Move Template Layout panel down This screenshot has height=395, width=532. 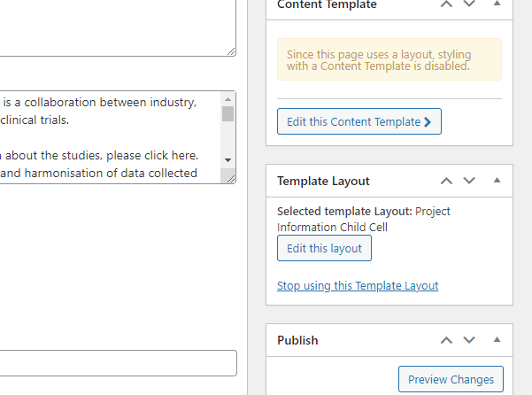tap(469, 181)
